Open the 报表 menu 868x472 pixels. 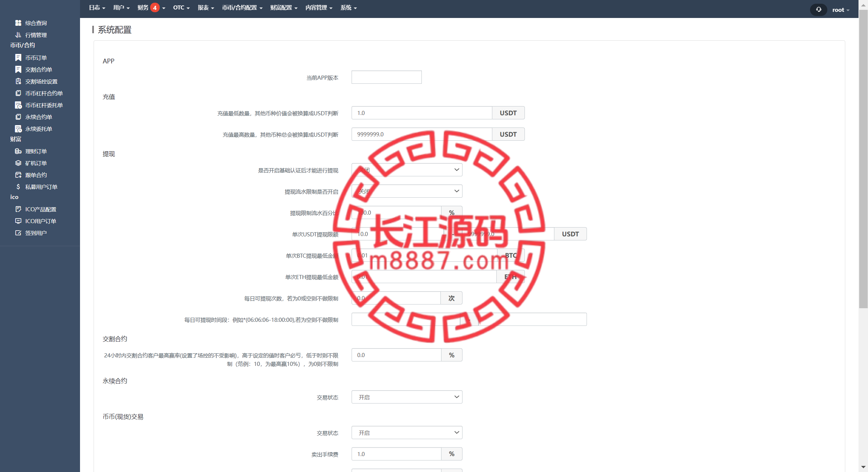click(206, 8)
